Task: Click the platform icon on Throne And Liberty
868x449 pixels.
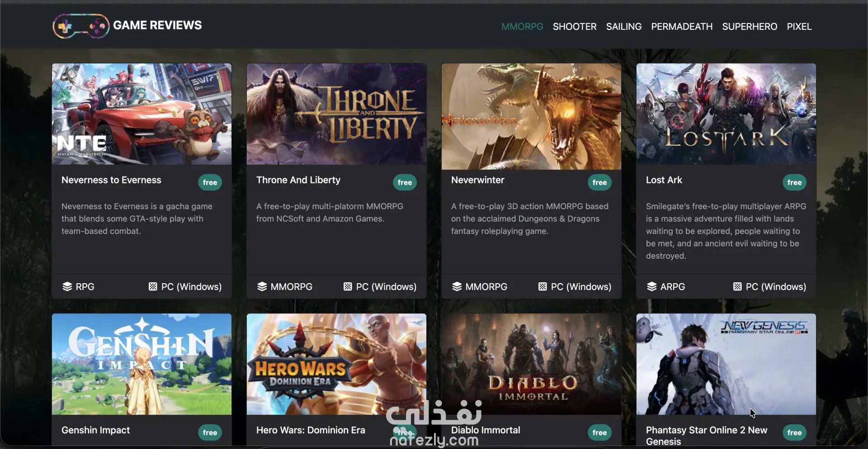Action: (348, 286)
